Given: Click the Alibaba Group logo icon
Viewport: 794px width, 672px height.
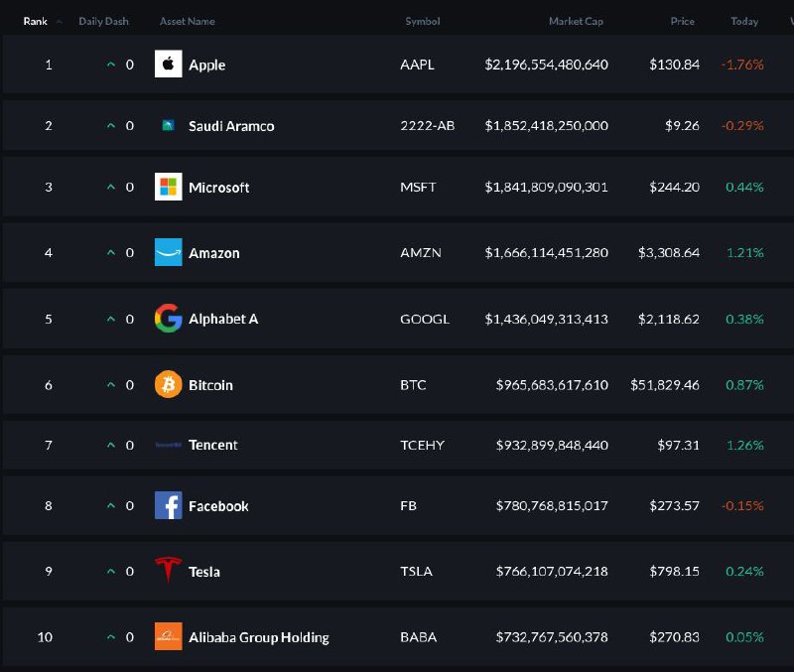Looking at the screenshot, I should (x=169, y=636).
